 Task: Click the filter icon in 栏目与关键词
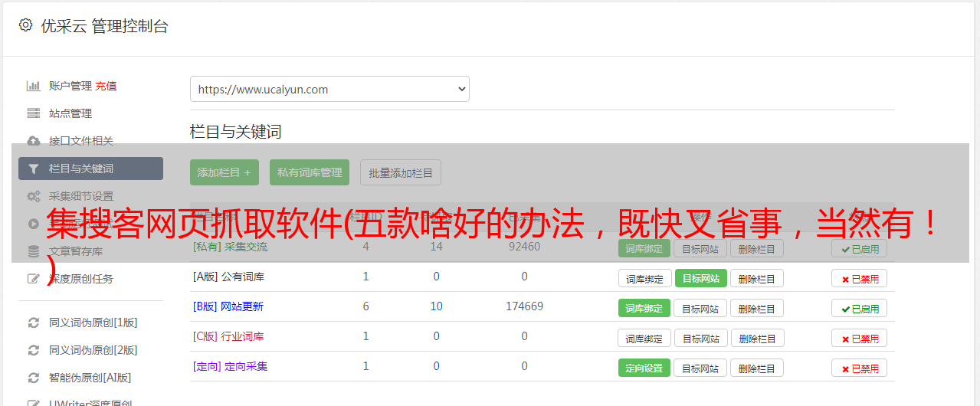34,169
